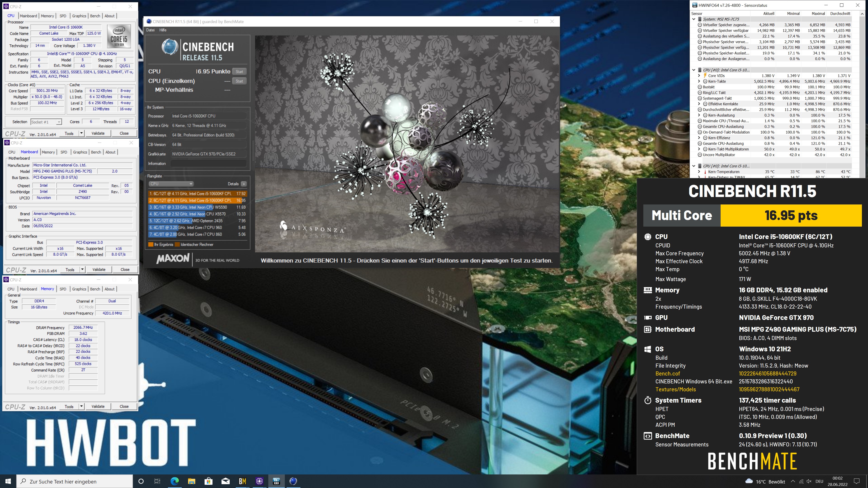Switch to Bench tab in top CPU-Z window
868x488 pixels.
coord(95,16)
